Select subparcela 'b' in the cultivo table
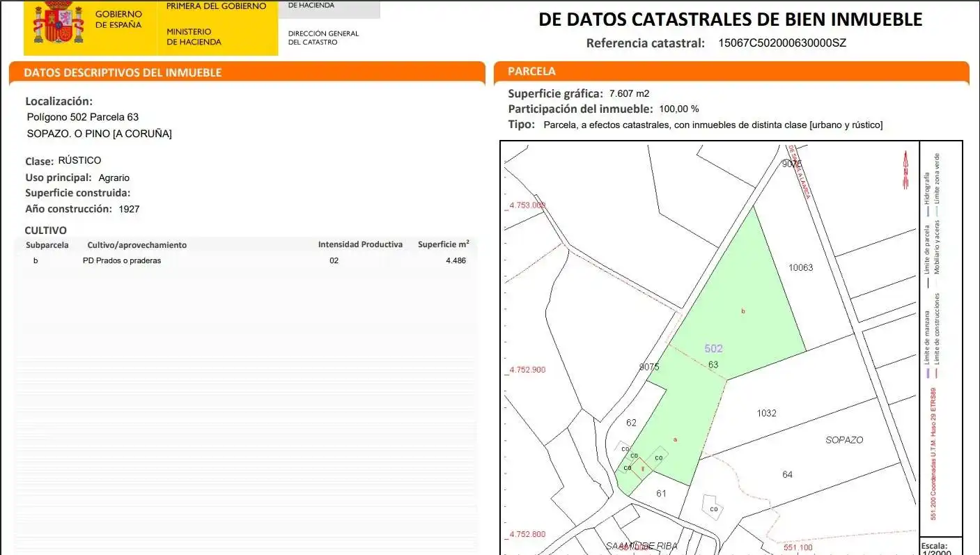Image resolution: width=980 pixels, height=555 pixels. 36,260
